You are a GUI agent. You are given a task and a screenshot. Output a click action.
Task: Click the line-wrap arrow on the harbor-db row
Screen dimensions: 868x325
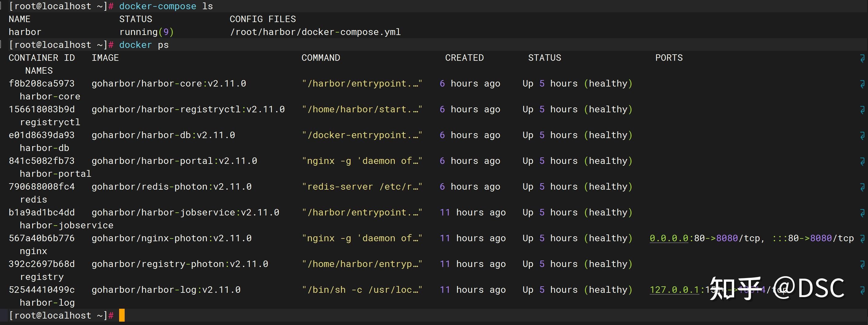[x=862, y=136]
